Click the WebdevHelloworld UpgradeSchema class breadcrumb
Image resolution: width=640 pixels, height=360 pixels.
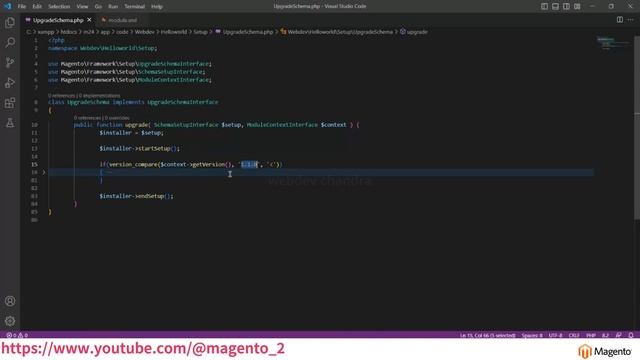pyautogui.click(x=337, y=31)
